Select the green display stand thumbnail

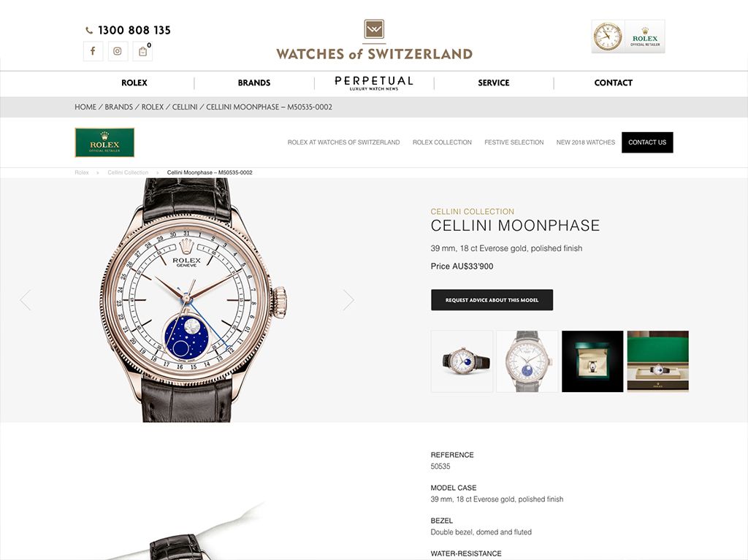tap(658, 361)
